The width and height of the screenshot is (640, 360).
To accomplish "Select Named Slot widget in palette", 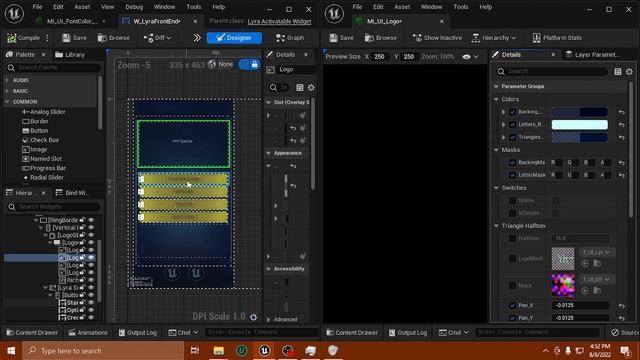I will [x=42, y=159].
